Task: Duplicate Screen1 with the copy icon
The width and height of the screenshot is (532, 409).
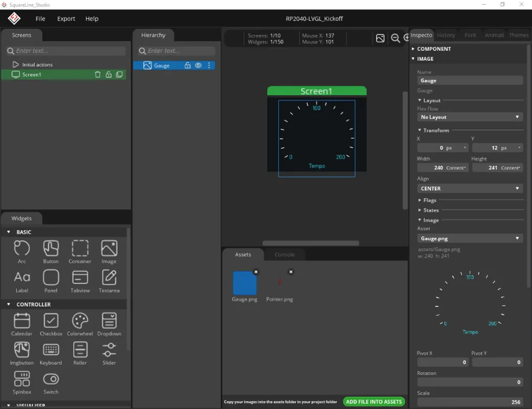Action: coord(119,74)
